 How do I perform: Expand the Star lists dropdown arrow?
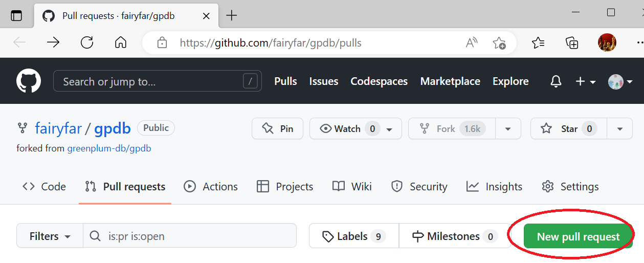click(x=620, y=129)
